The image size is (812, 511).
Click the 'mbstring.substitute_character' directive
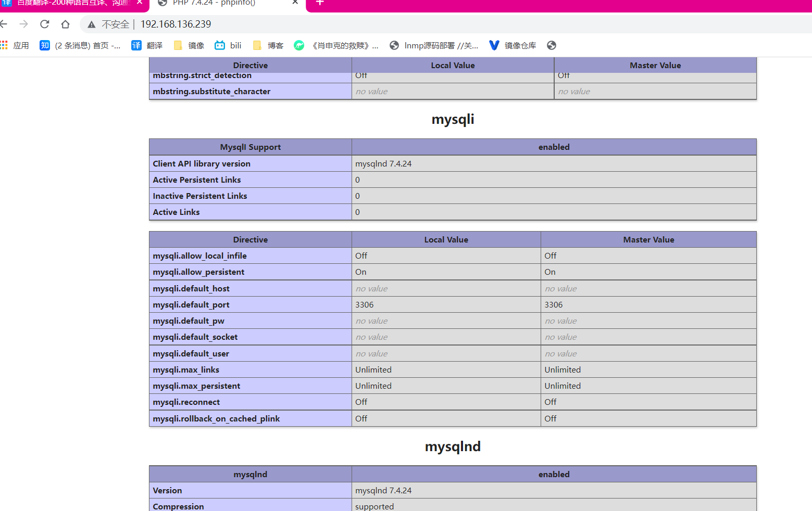211,91
